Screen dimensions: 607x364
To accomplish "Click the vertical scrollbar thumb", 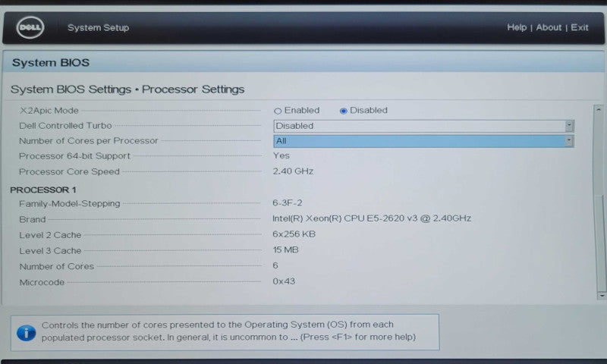I will pos(602,243).
